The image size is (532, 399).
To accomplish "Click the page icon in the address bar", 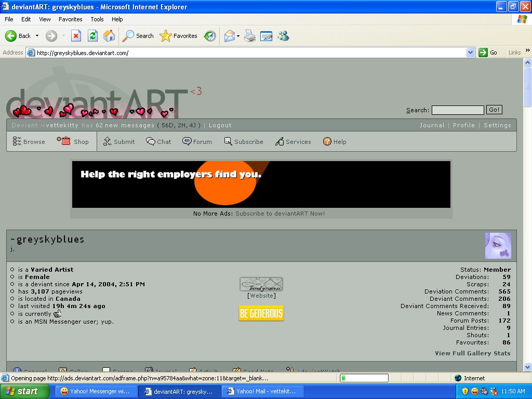I will click(31, 52).
